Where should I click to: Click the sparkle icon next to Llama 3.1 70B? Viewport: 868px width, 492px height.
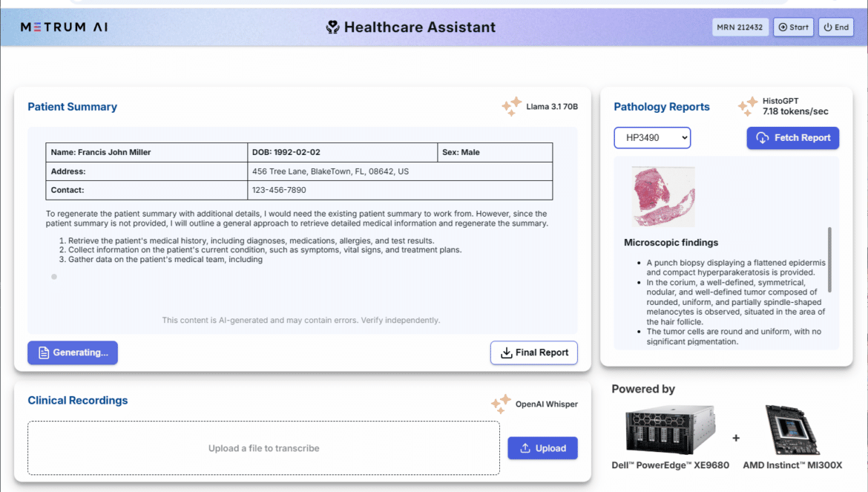coord(511,106)
